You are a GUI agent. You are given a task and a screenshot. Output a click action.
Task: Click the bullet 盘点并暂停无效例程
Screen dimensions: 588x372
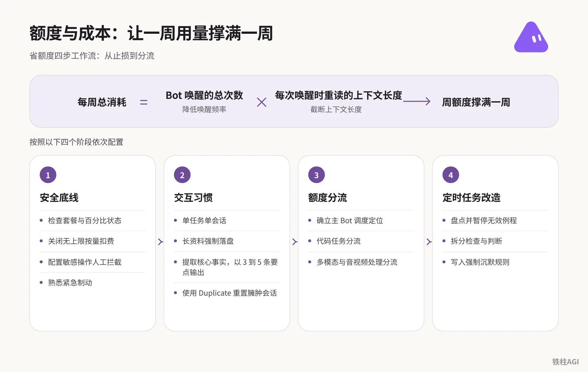pos(484,220)
